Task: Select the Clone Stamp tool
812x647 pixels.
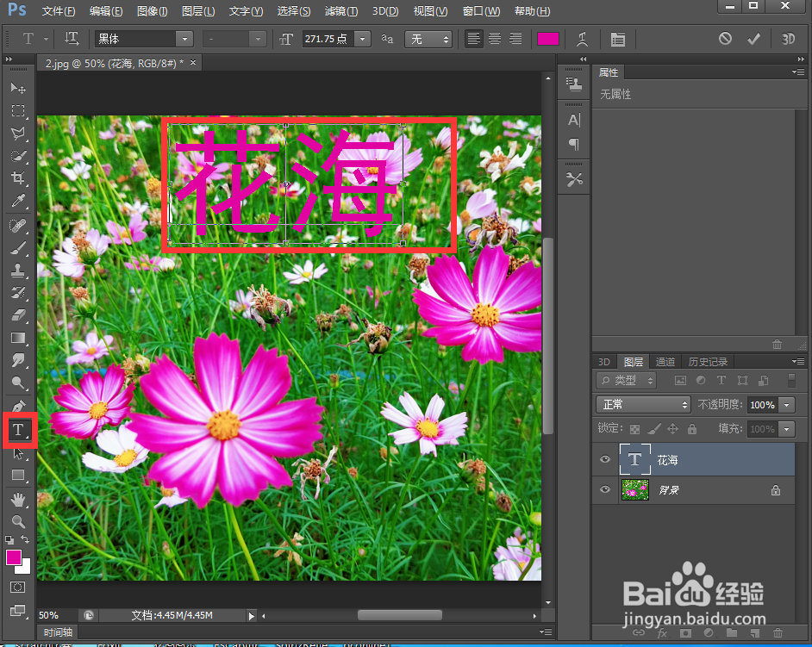Action: (18, 271)
